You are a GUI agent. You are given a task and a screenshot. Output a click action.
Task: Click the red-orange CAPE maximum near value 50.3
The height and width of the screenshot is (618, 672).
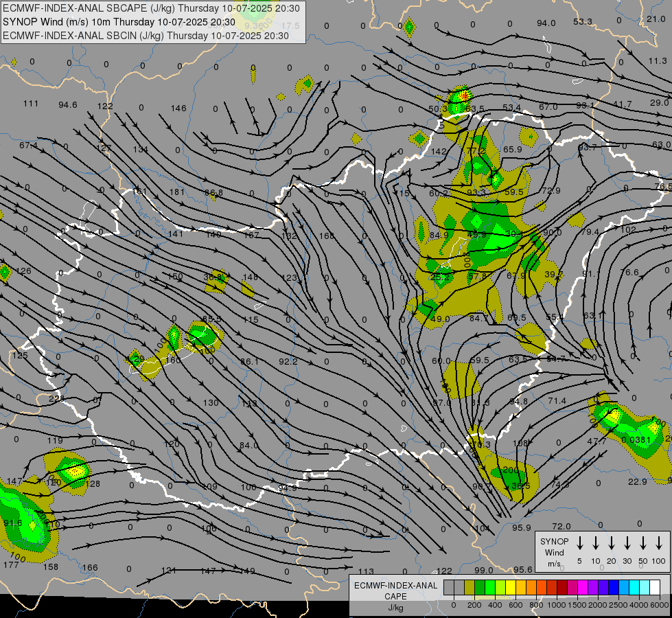[463, 95]
